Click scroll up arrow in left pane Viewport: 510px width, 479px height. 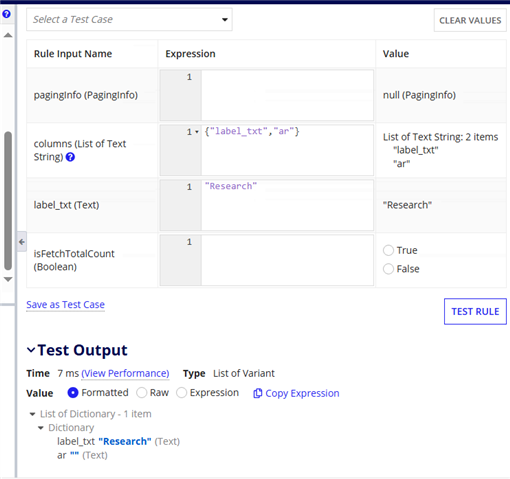(x=8, y=35)
